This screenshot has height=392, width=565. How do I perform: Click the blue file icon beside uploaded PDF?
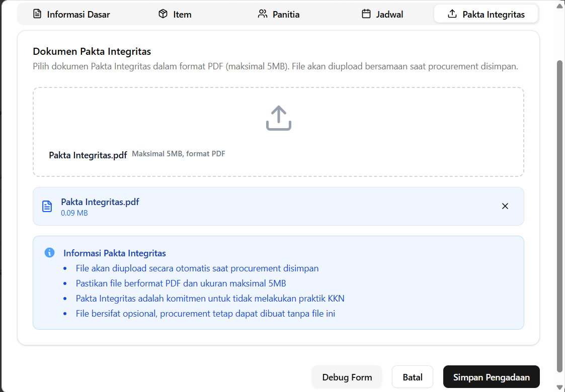[x=47, y=207]
